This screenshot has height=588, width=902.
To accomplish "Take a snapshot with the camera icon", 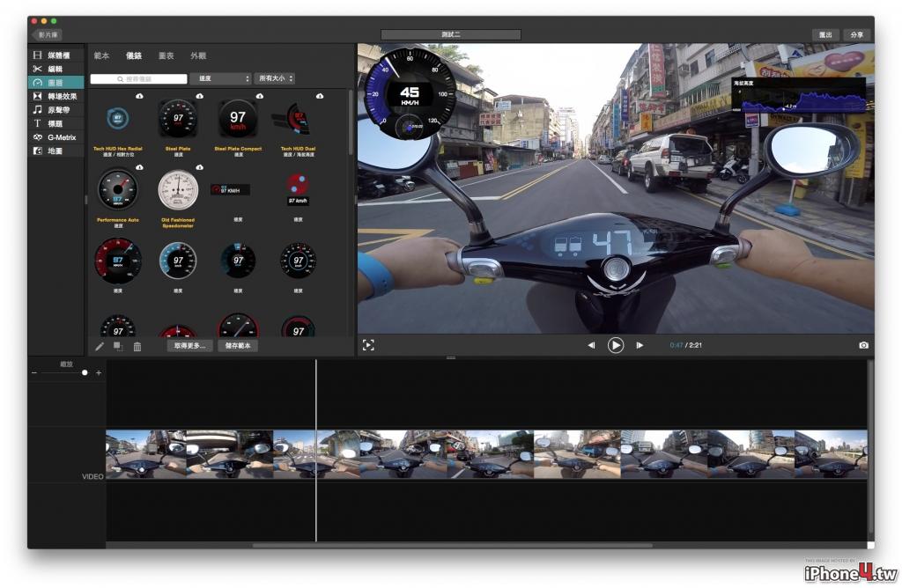I will 863,345.
